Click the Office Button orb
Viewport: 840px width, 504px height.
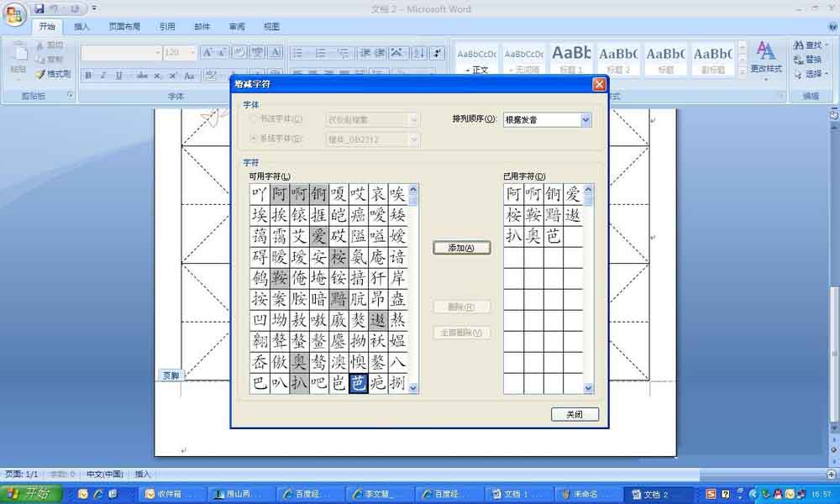[14, 14]
